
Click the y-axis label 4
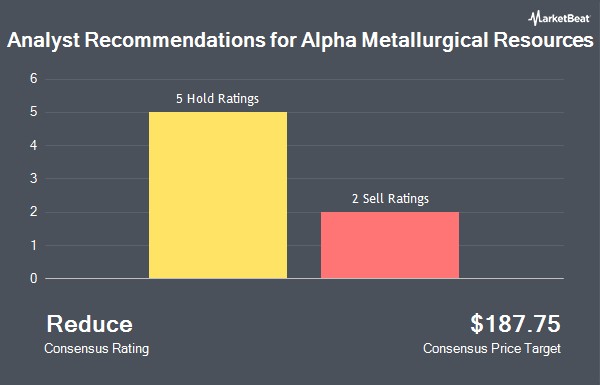(34, 145)
